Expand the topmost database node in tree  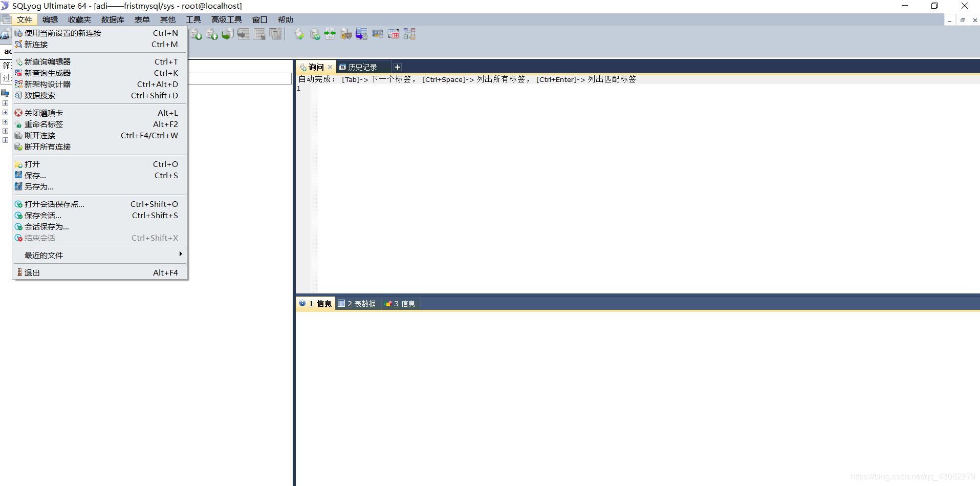[x=5, y=103]
